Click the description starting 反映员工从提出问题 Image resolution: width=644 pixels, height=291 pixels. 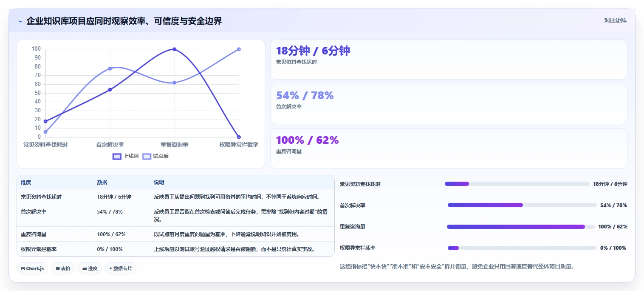click(237, 197)
